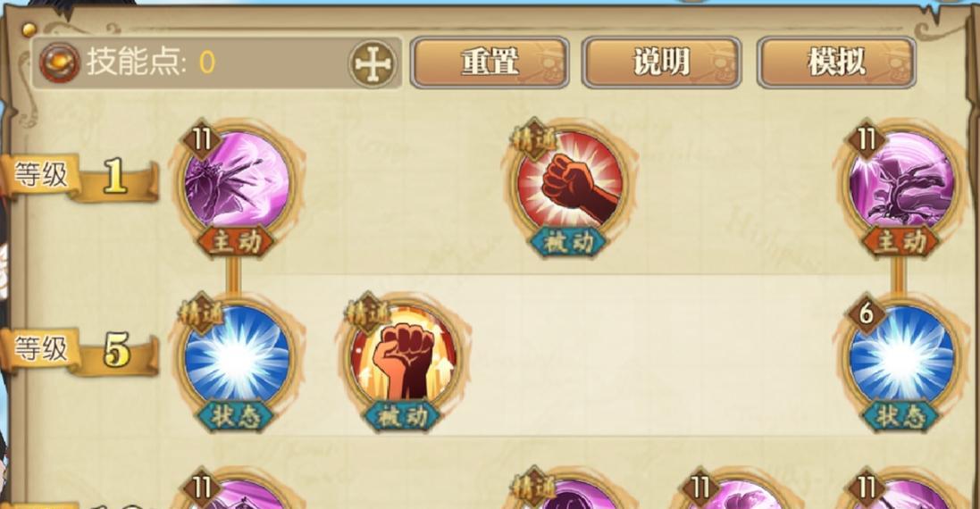Click the 技能点 counter field
The width and height of the screenshot is (980, 509).
click(x=216, y=63)
